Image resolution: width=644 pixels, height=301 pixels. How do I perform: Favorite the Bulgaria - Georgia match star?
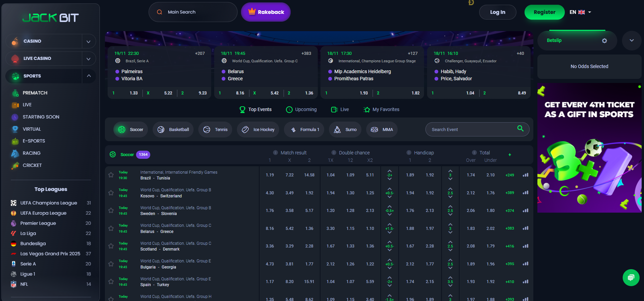111,264
